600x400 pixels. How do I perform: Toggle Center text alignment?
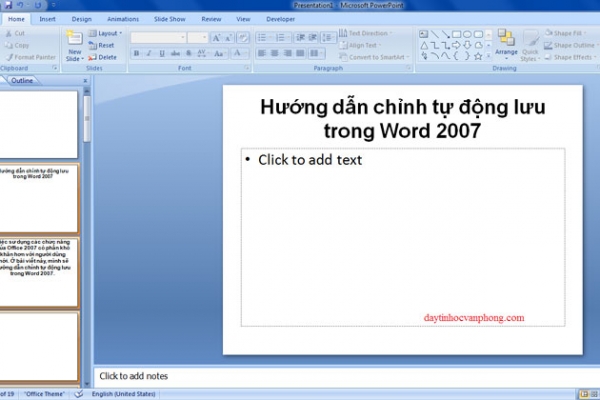click(274, 53)
